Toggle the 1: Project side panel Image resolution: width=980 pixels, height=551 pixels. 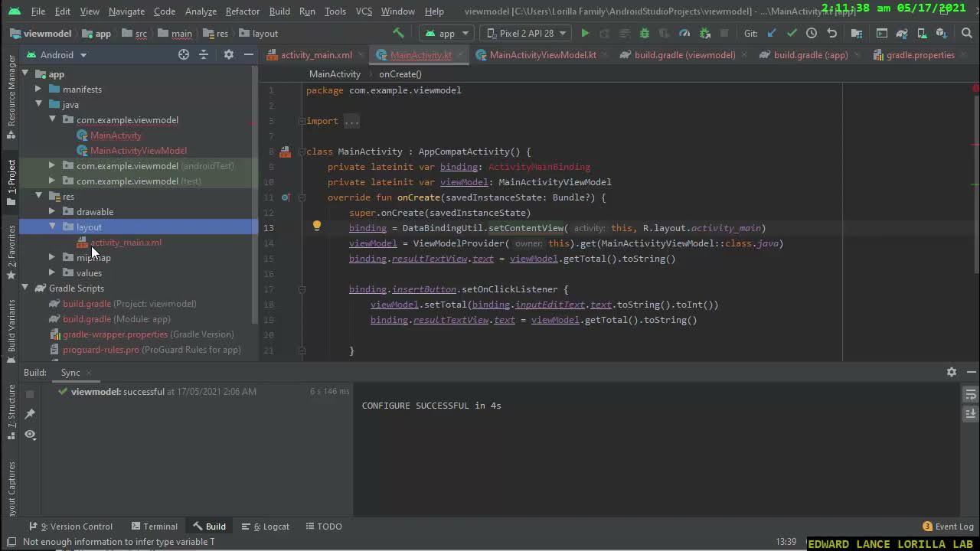[11, 182]
